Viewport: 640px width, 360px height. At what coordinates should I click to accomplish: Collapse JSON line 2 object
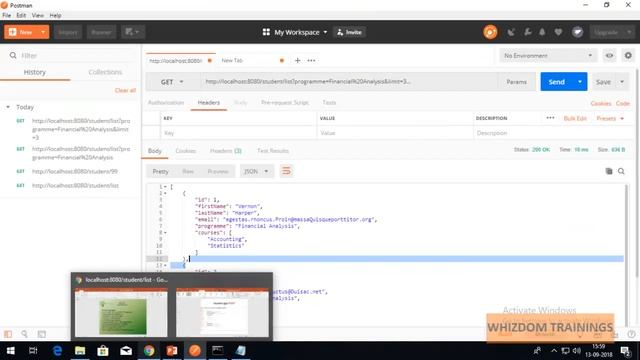(165, 193)
